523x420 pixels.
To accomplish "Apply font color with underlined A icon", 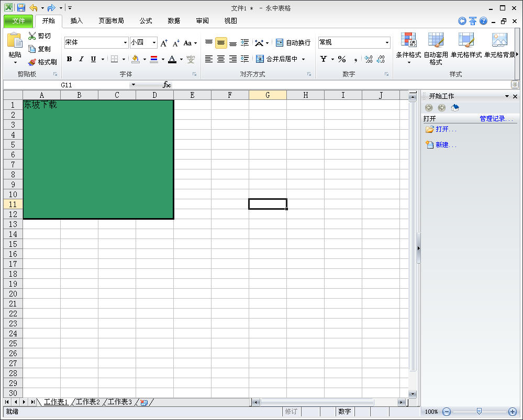I will (x=172, y=59).
